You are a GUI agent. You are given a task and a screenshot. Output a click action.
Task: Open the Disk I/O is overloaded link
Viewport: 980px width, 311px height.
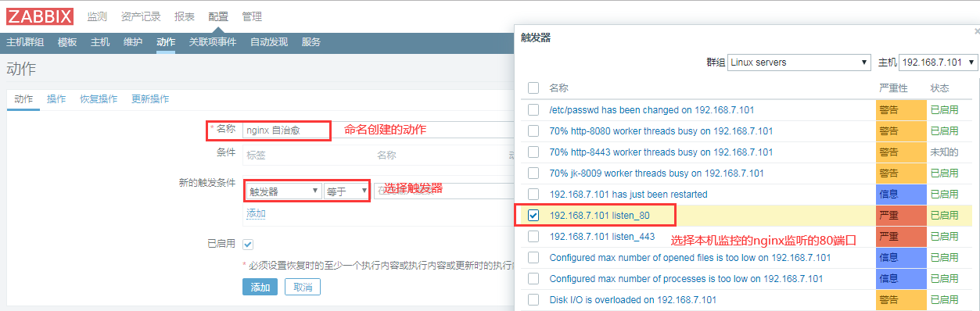(633, 299)
